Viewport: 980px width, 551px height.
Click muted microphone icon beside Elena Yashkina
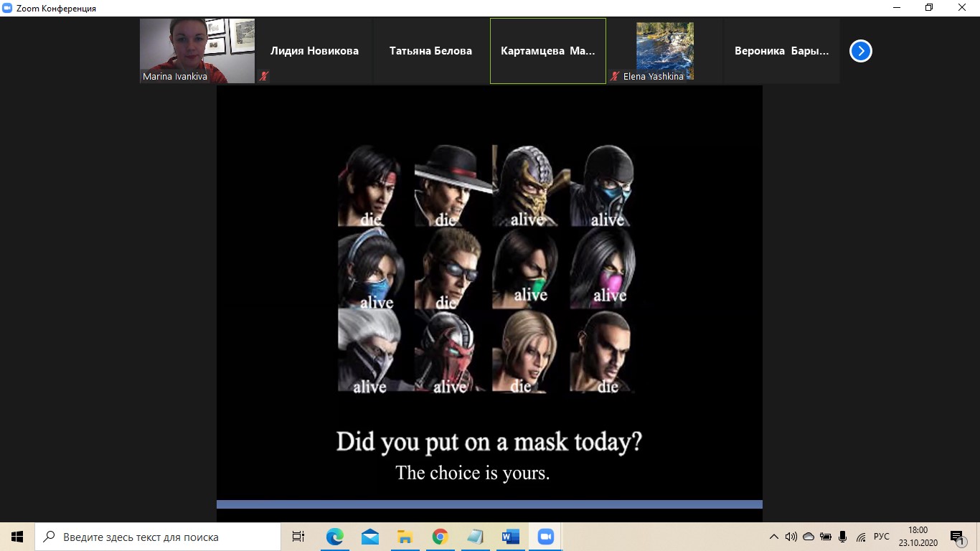[615, 76]
